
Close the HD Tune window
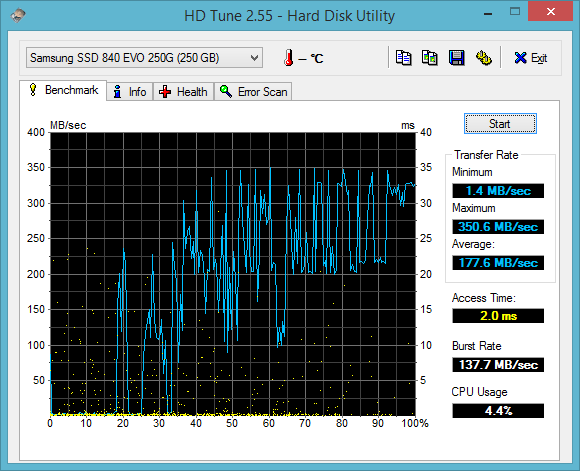point(551,12)
